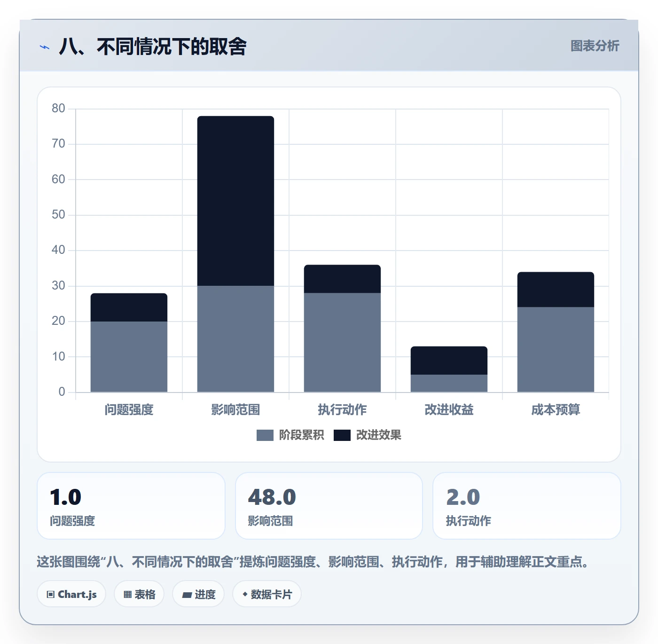Screen dimensions: 658x644
Task: Click the 问题强度 stat card showing 1.0
Action: coord(131,506)
